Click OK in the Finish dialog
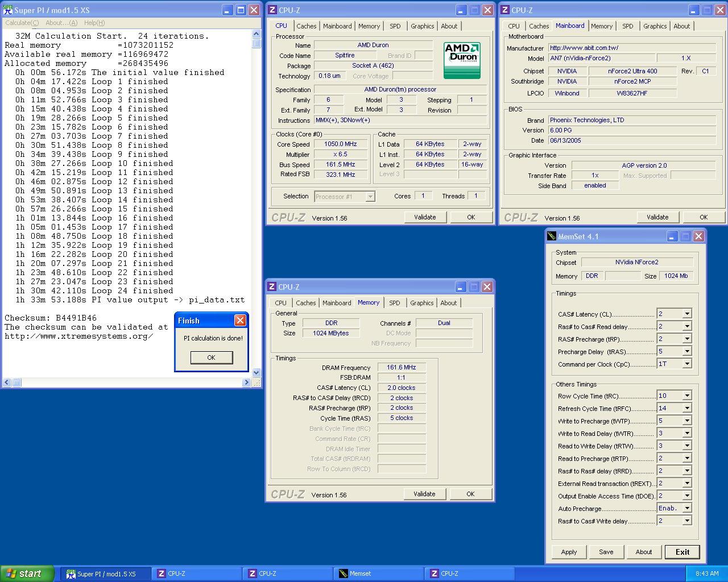728x582 pixels. click(211, 357)
